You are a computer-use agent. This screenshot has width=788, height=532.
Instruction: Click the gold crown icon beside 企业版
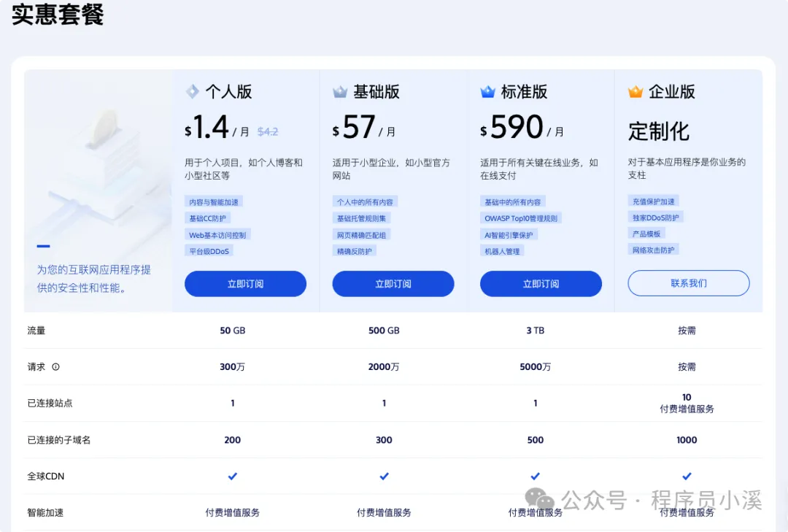[636, 90]
